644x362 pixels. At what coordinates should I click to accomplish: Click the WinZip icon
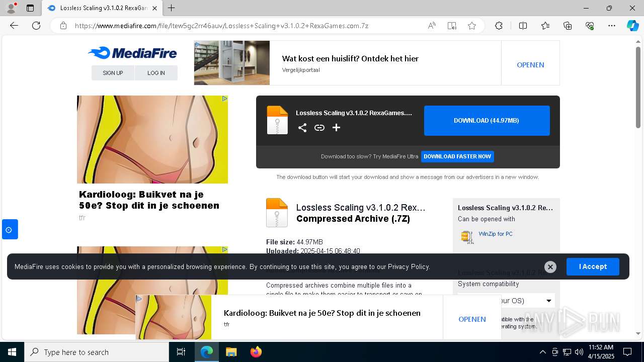pos(467,237)
